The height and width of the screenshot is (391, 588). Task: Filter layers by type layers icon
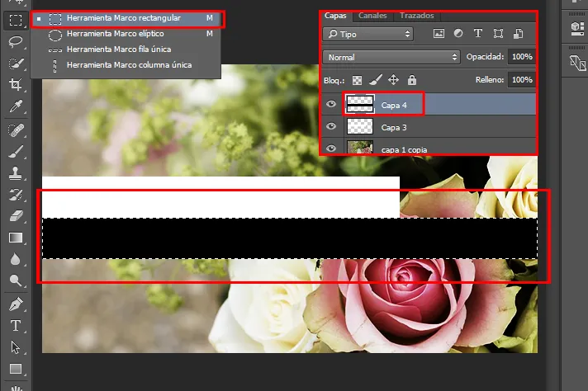tap(478, 34)
